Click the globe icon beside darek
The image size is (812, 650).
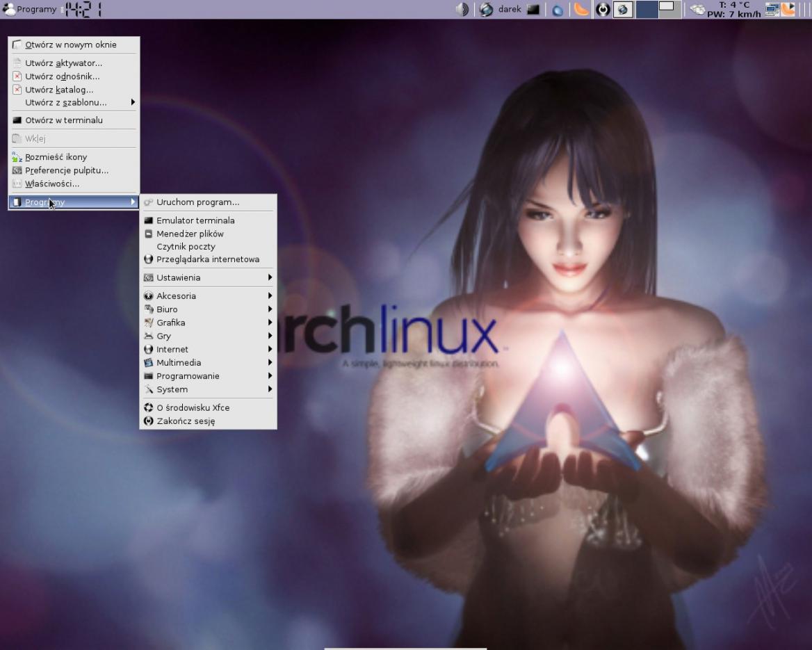(x=487, y=10)
